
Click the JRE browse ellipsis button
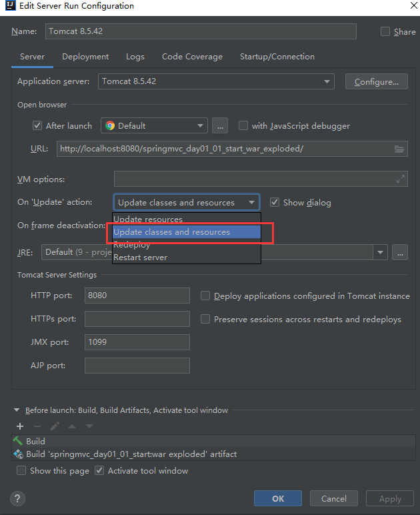(x=400, y=253)
